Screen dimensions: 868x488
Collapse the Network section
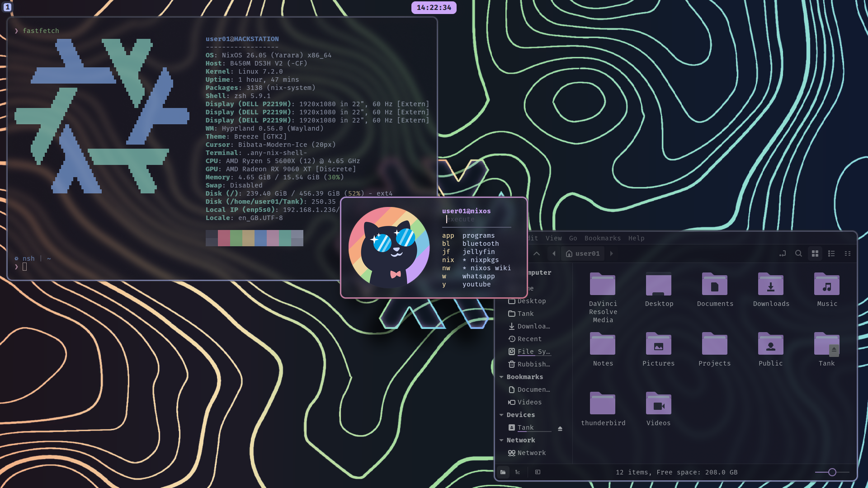(501, 440)
